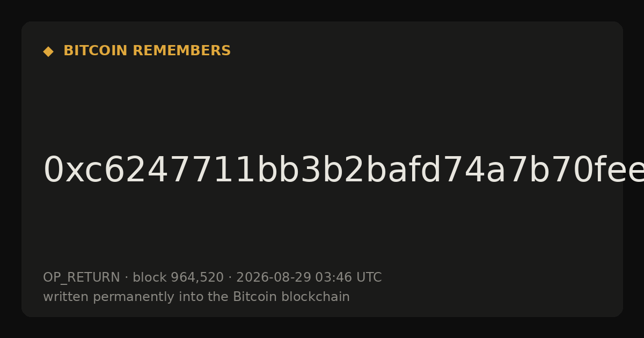
Task: Click the OP_RETURN label
Action: pos(82,277)
